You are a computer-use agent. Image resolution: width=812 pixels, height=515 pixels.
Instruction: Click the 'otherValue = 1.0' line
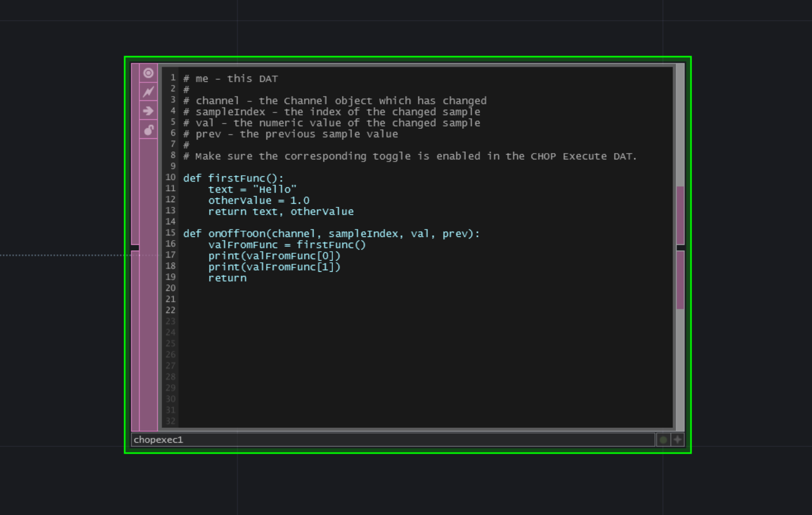tap(258, 201)
